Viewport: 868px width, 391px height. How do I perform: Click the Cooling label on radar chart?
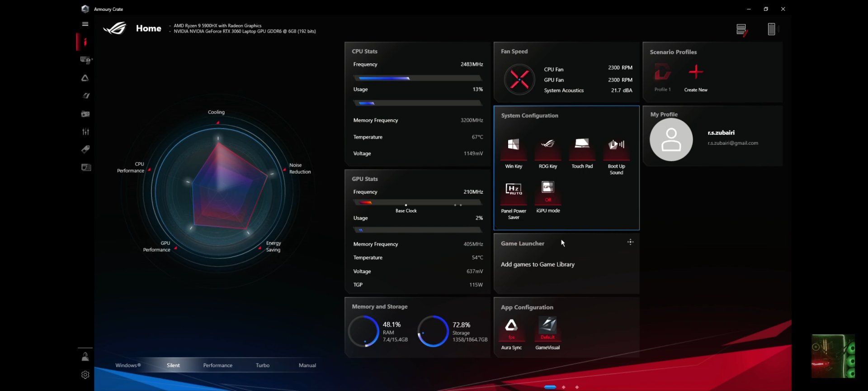(216, 112)
